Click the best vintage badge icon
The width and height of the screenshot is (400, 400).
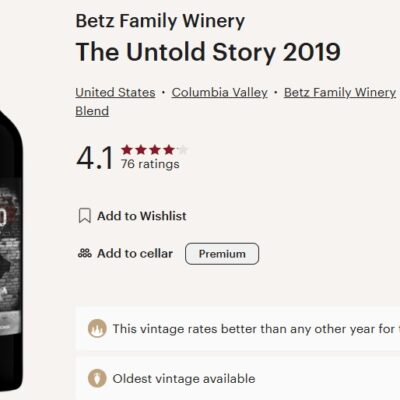pos(97,329)
